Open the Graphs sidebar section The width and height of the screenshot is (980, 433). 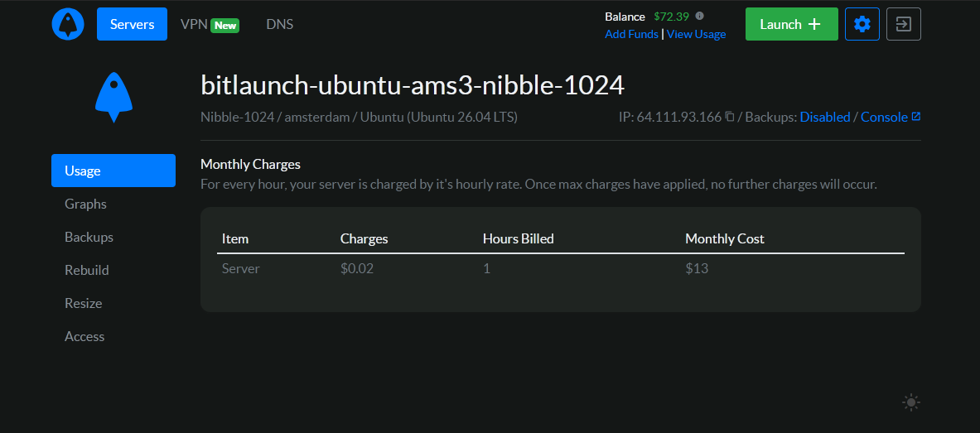tap(85, 204)
